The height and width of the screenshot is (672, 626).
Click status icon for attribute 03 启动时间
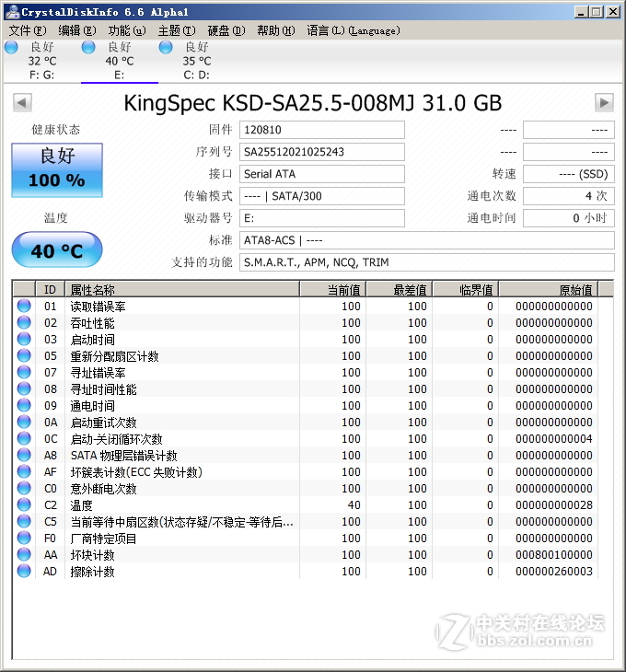click(24, 339)
